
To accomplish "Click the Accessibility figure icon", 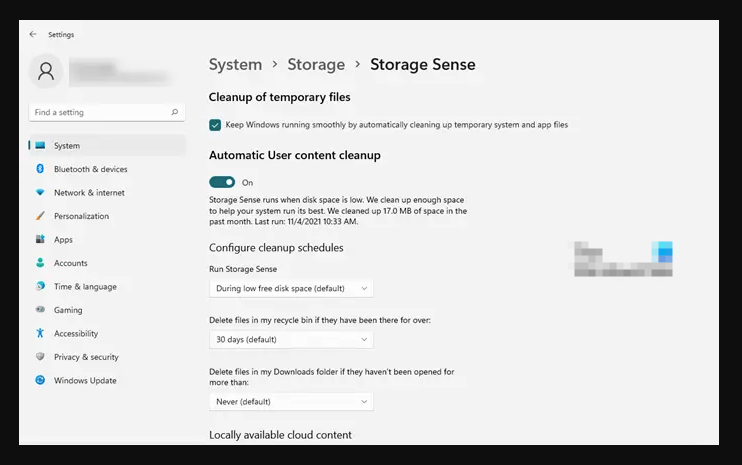I will [x=40, y=333].
